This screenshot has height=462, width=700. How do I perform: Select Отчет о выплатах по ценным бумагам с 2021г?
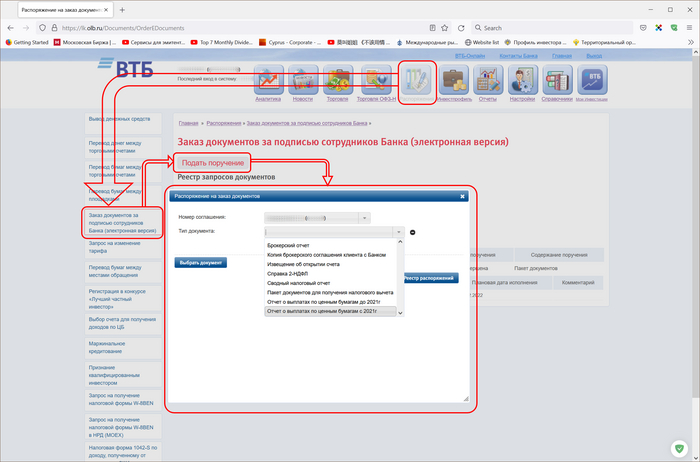click(x=330, y=311)
